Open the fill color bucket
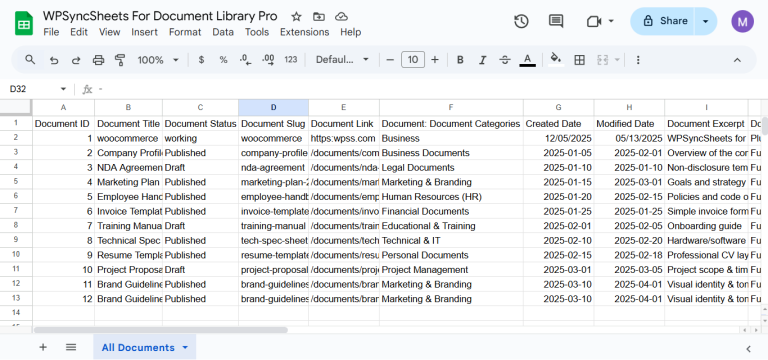This screenshot has height=360, width=768. (x=556, y=59)
